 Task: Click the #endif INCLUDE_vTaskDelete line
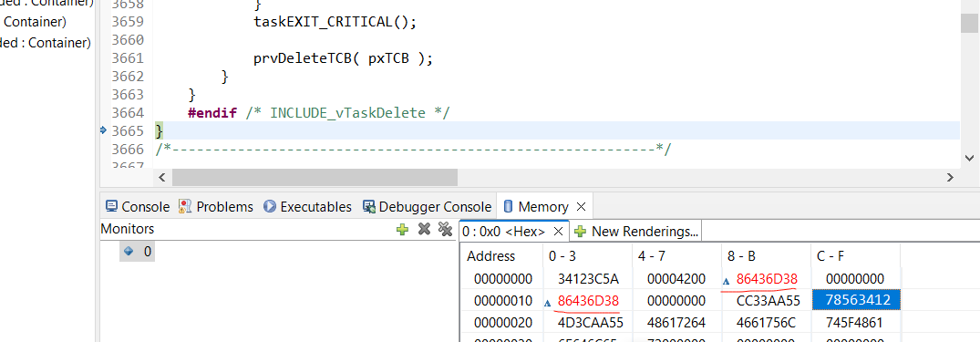319,112
